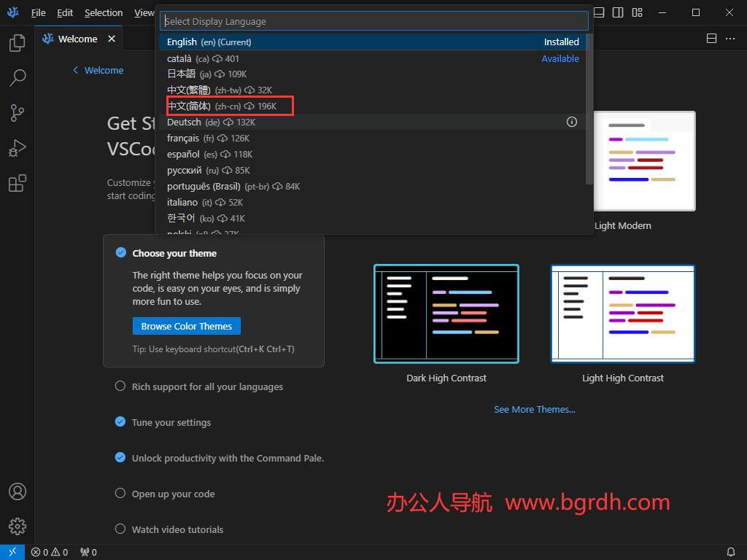This screenshot has height=560, width=747.
Task: Click the notifications bell in status bar
Action: coord(730,552)
